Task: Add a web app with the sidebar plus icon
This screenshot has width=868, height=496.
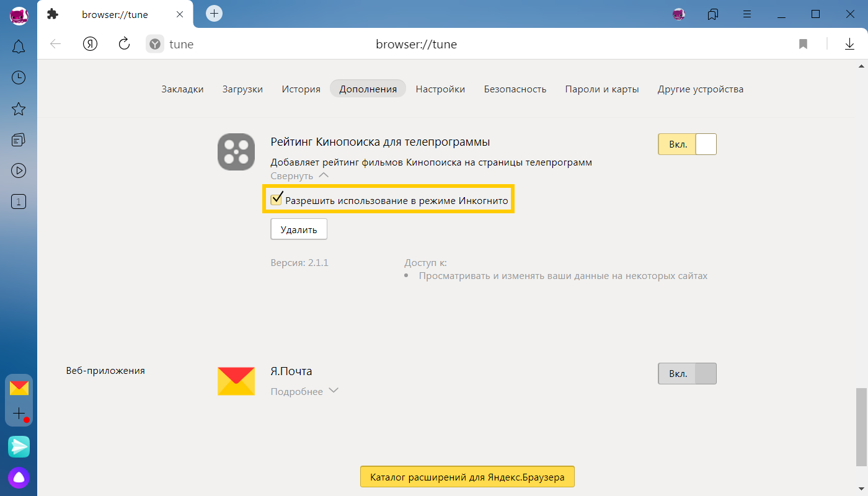Action: click(19, 413)
